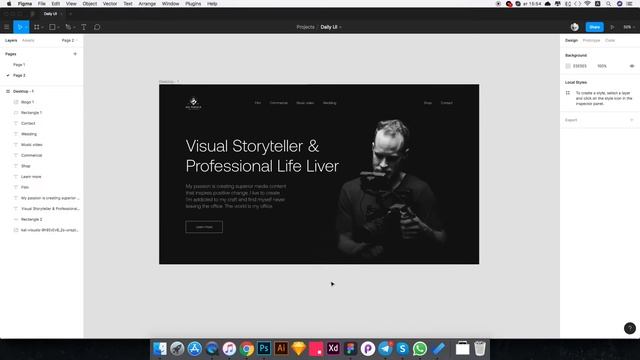Image resolution: width=640 pixels, height=360 pixels.
Task: Click the Wi-Fi status menu bar icon
Action: point(587,4)
